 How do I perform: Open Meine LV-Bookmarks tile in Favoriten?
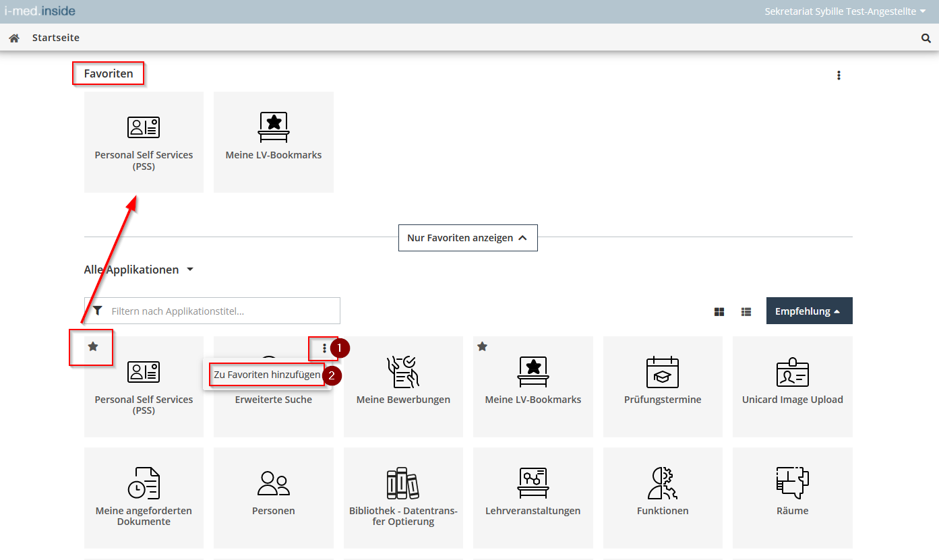[274, 142]
